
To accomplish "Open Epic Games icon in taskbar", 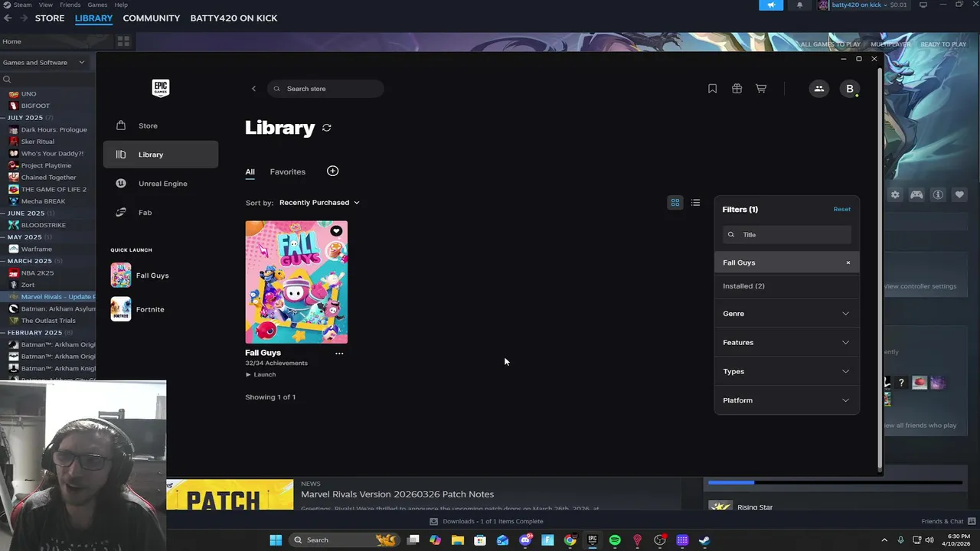I will 592,540.
